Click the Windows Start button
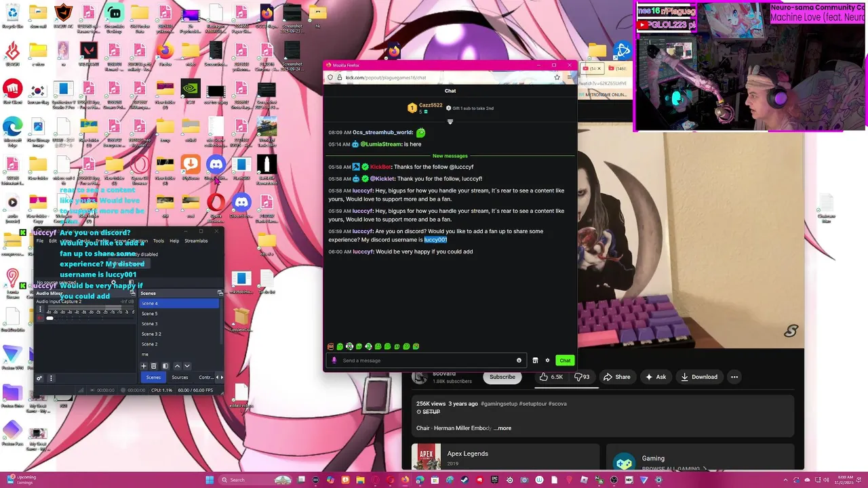The width and height of the screenshot is (868, 488). (x=210, y=480)
